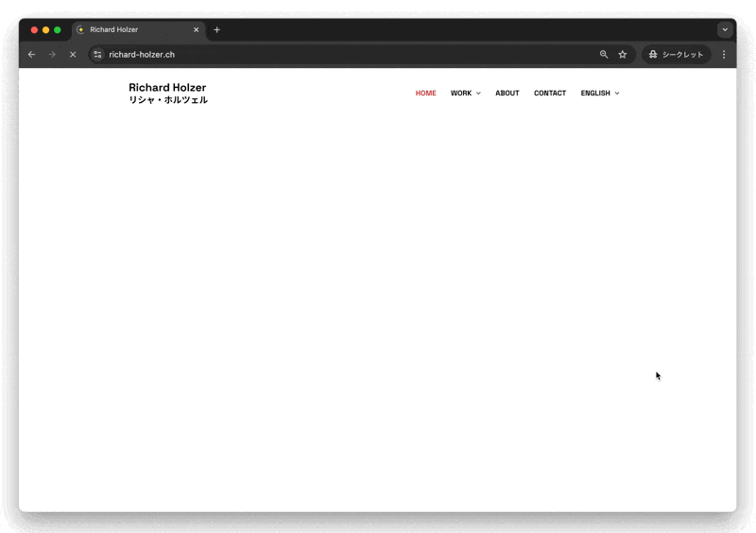Click the green full-screen window button
Viewport: 756px width, 533px height.
point(58,30)
